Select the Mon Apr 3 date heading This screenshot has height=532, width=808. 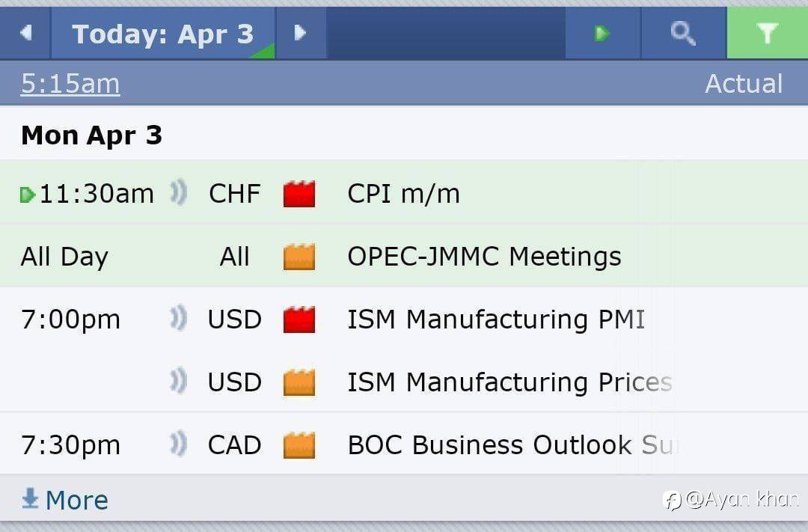[91, 135]
